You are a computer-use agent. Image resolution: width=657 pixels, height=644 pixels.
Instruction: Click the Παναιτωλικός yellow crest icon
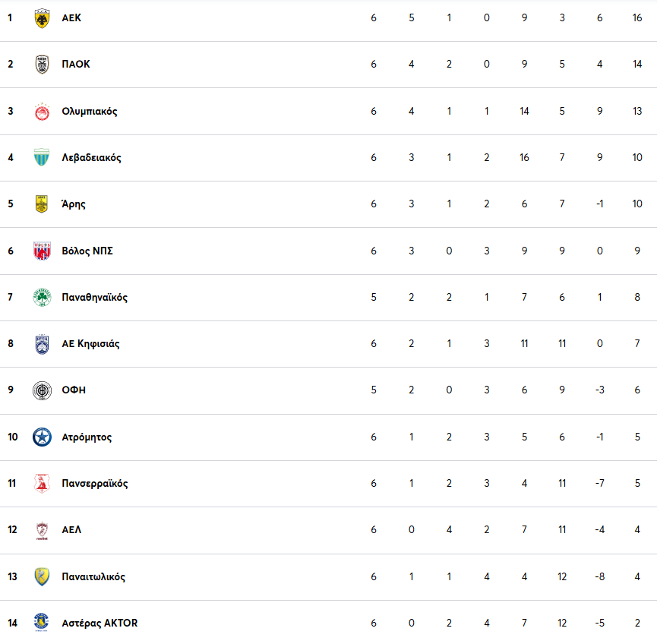[42, 577]
